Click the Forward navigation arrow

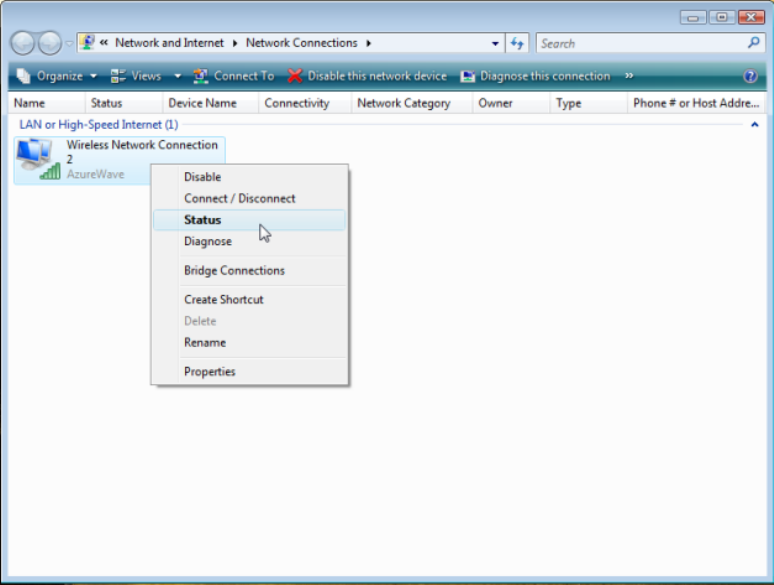tap(50, 43)
